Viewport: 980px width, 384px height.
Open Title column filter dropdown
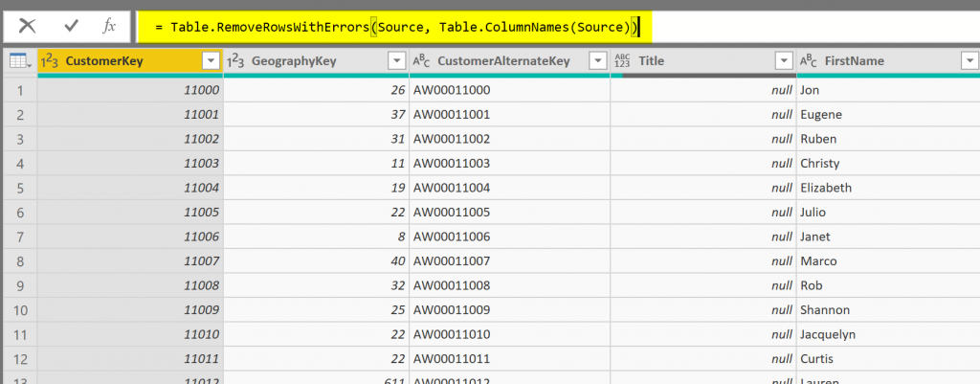click(x=785, y=61)
